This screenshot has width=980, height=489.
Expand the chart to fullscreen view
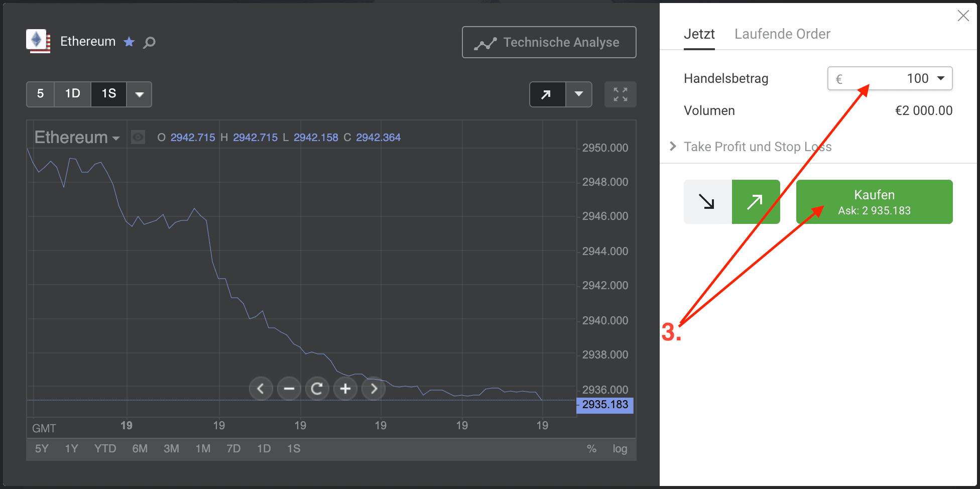[620, 94]
